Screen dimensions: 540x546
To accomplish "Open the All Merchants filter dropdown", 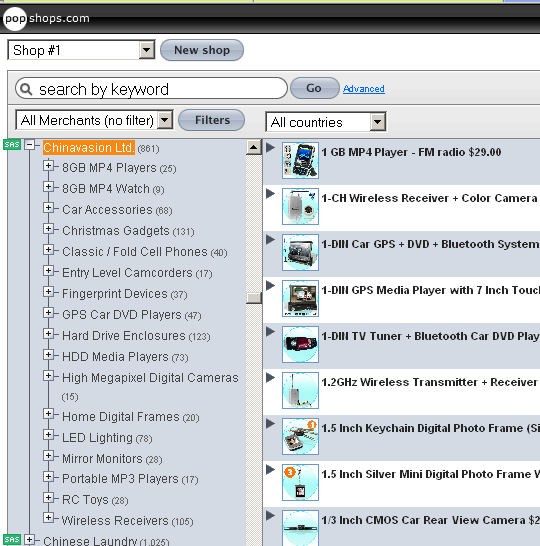I will pos(165,120).
